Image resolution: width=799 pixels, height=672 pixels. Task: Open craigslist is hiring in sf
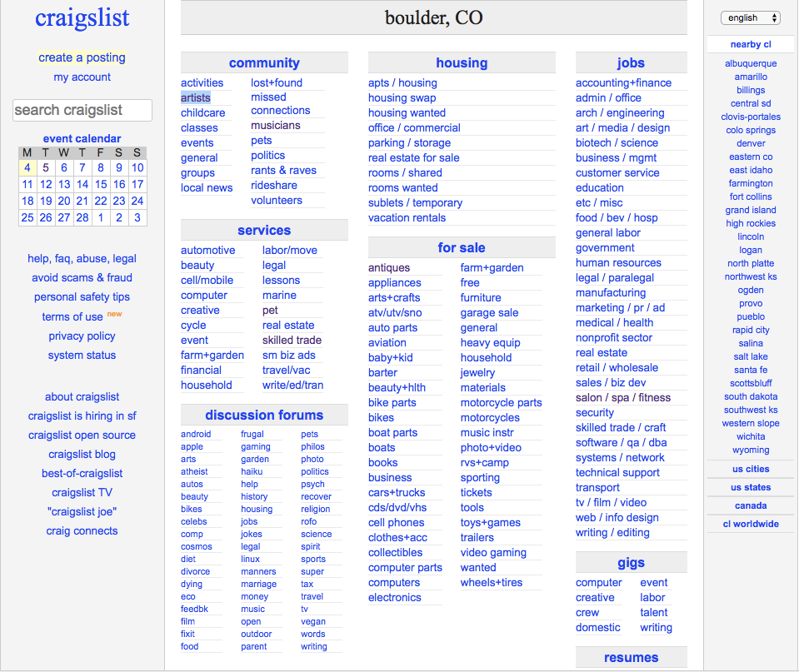82,416
